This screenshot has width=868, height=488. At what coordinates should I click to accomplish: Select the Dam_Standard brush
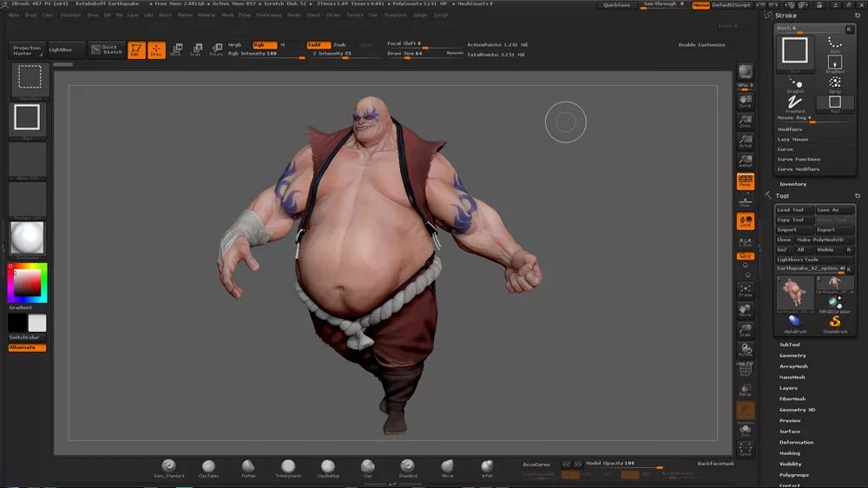(168, 468)
